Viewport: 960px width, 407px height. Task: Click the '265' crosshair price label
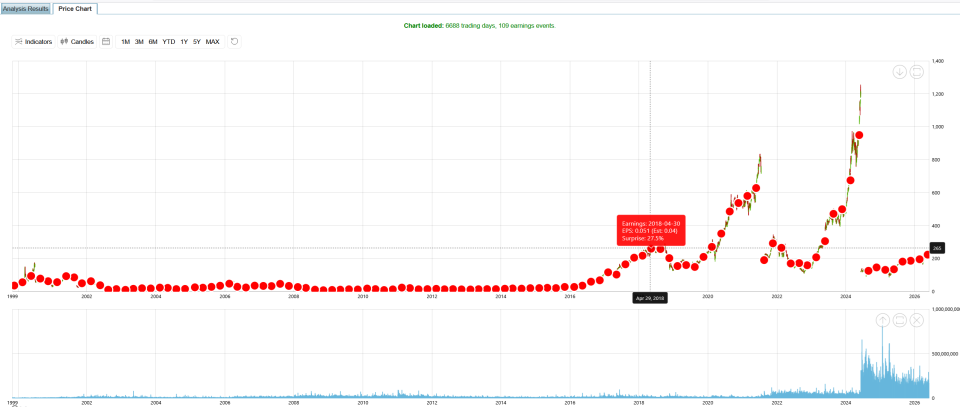pos(937,248)
